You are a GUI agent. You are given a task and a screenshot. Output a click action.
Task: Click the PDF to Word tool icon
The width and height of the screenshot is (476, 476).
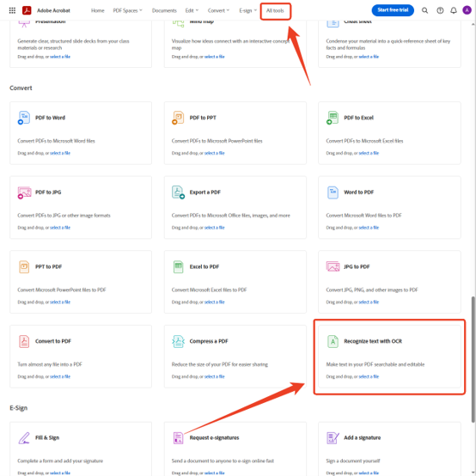[24, 118]
